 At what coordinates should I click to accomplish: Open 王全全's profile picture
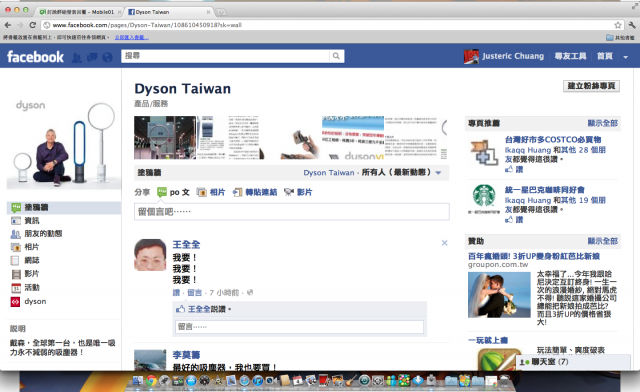[150, 255]
